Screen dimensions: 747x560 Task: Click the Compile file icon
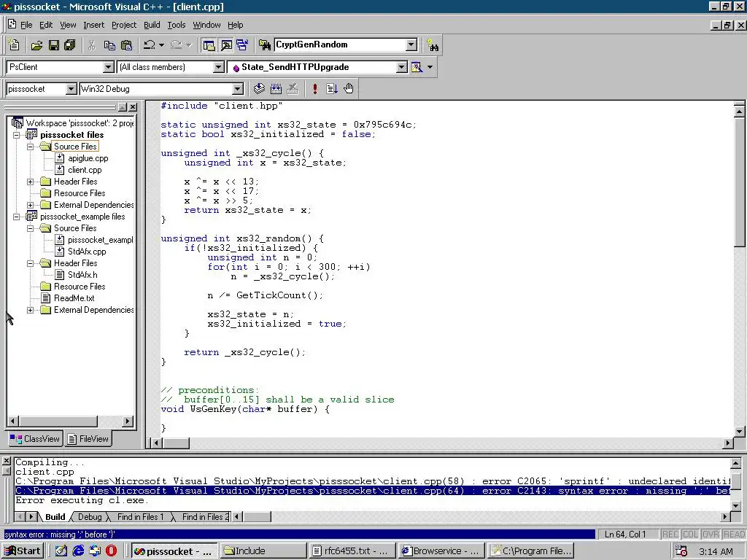pyautogui.click(x=259, y=88)
